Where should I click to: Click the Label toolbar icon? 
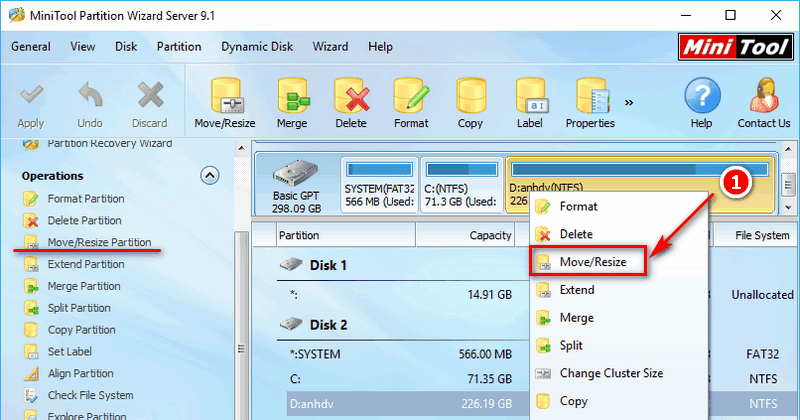531,95
